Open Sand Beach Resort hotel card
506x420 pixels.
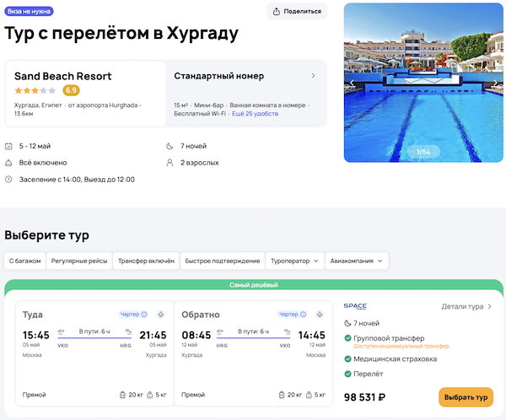tap(84, 93)
